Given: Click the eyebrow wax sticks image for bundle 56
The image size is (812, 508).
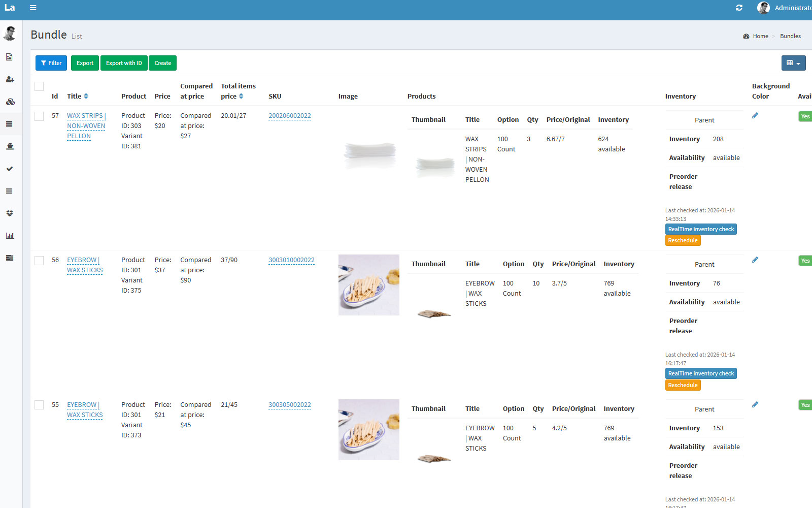Looking at the screenshot, I should pyautogui.click(x=368, y=285).
